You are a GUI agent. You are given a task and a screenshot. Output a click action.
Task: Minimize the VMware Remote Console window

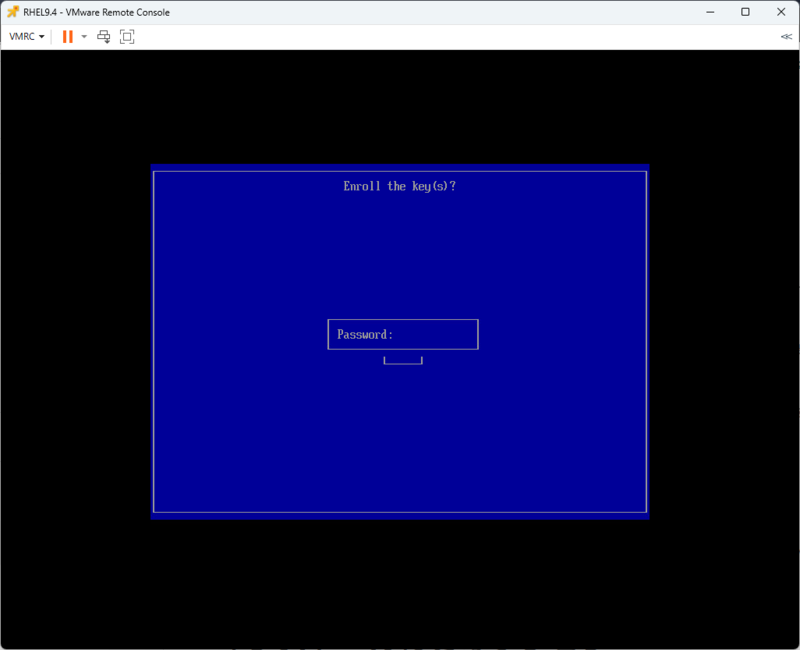(710, 12)
